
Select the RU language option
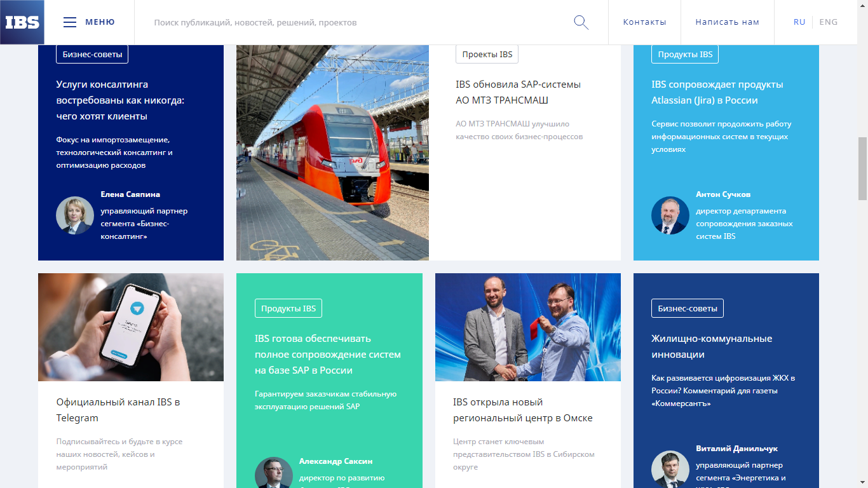[799, 22]
